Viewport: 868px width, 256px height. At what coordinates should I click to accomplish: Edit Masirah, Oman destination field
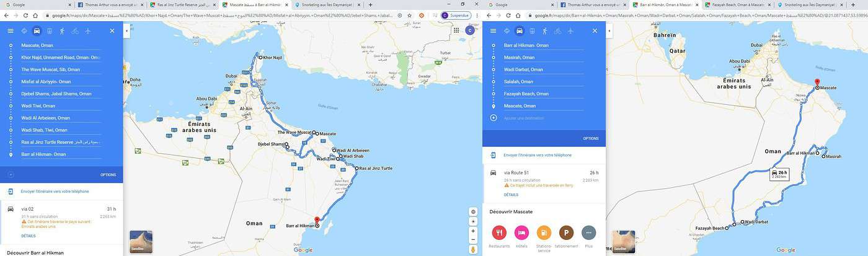coord(544,58)
